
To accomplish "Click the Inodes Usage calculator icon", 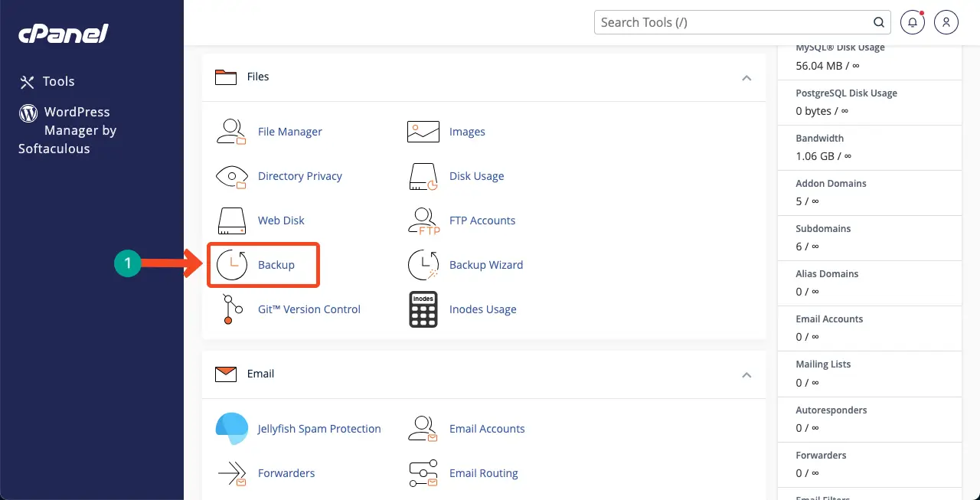I will (x=423, y=309).
